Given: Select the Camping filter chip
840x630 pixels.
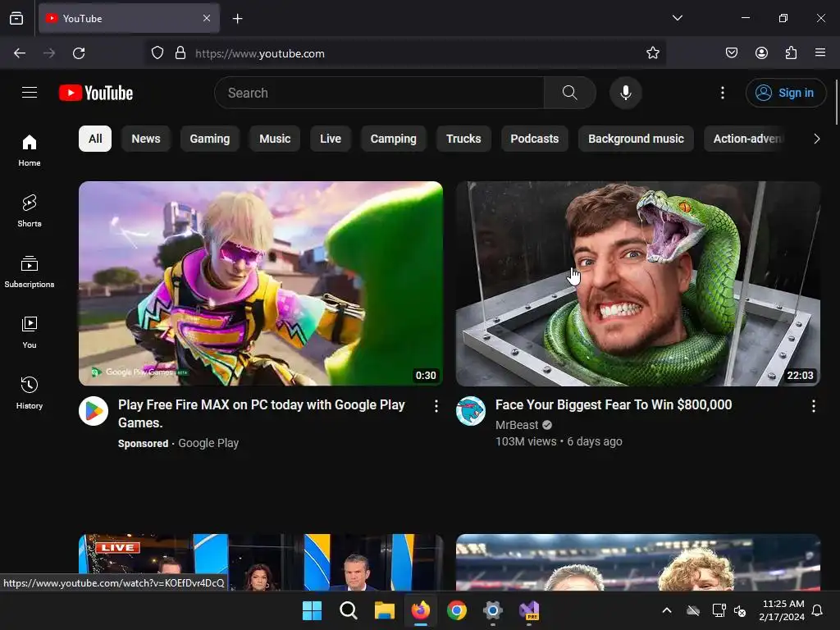Looking at the screenshot, I should click(x=393, y=139).
